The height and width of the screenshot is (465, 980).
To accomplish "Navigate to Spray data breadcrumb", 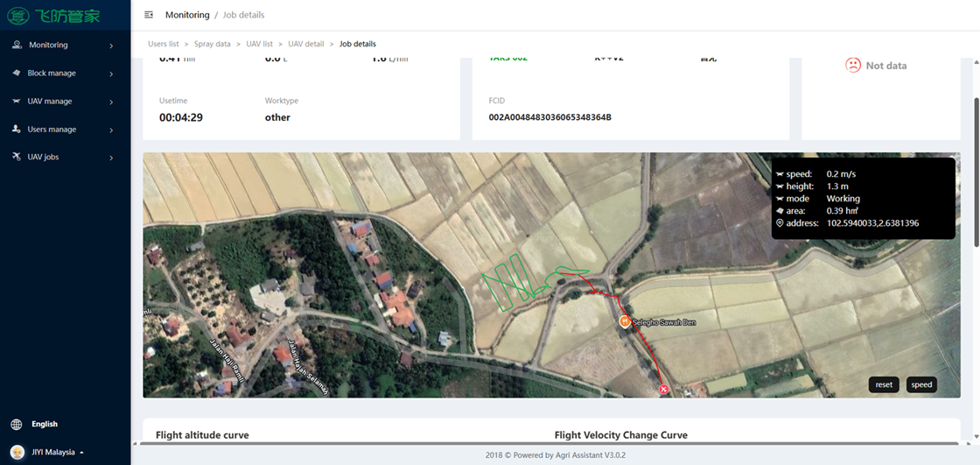I will click(213, 44).
